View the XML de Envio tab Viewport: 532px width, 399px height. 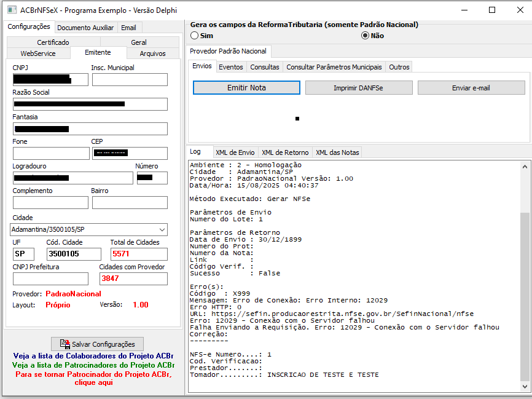point(235,153)
